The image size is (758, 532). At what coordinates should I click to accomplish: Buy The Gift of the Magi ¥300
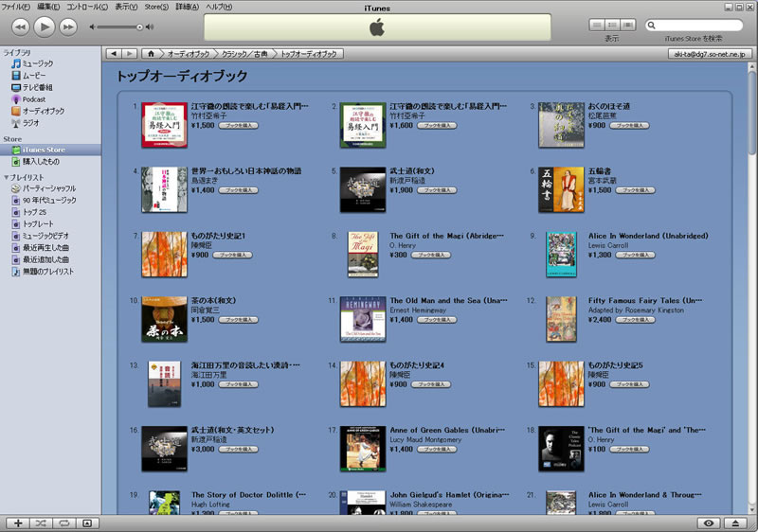tap(431, 255)
